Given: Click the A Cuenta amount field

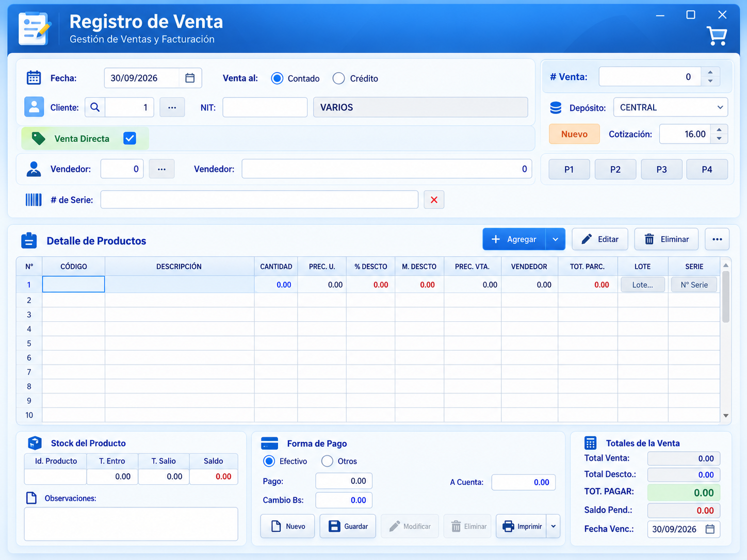Looking at the screenshot, I should 524,482.
